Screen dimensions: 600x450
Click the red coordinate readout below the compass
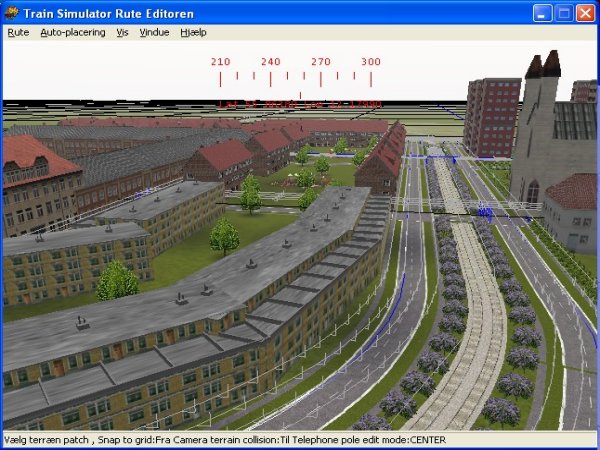[300, 103]
